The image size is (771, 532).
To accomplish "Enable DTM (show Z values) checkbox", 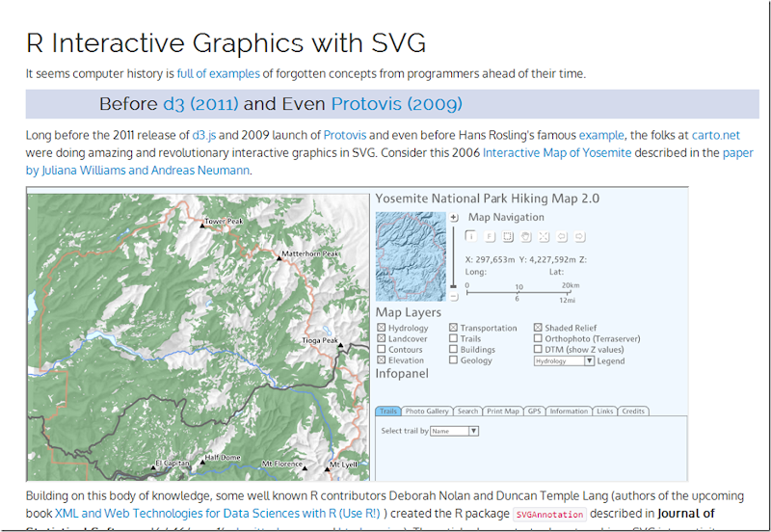I will point(538,349).
